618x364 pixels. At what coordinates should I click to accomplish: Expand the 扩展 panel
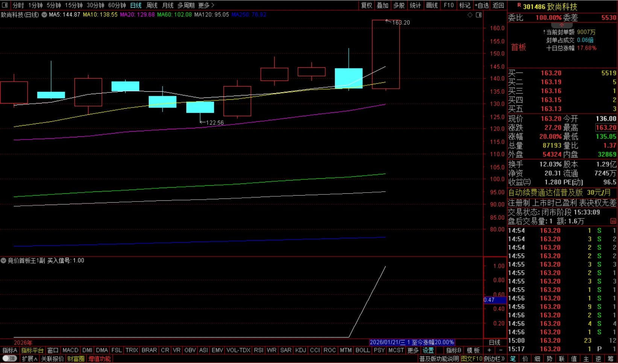coord(29,359)
